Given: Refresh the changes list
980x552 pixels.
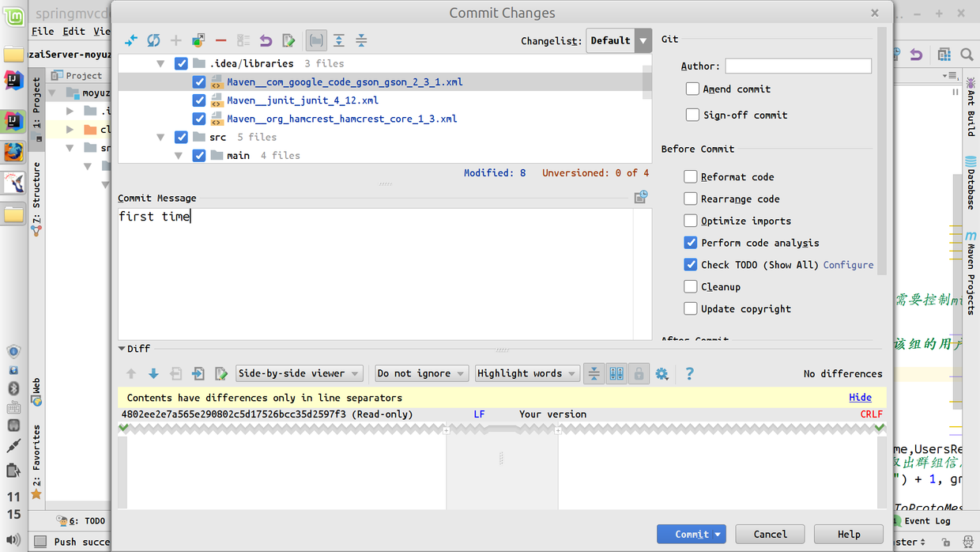Looking at the screenshot, I should point(153,40).
